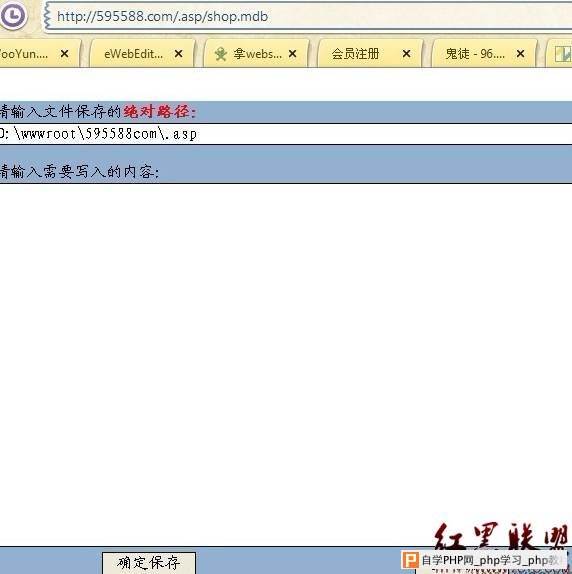Click the green spider favicon on 拿webs tab

click(x=221, y=54)
